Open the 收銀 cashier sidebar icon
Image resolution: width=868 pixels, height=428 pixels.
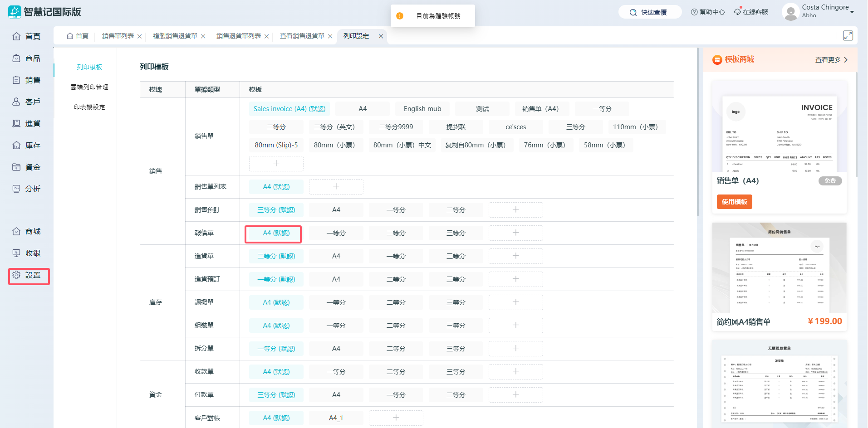pos(16,253)
